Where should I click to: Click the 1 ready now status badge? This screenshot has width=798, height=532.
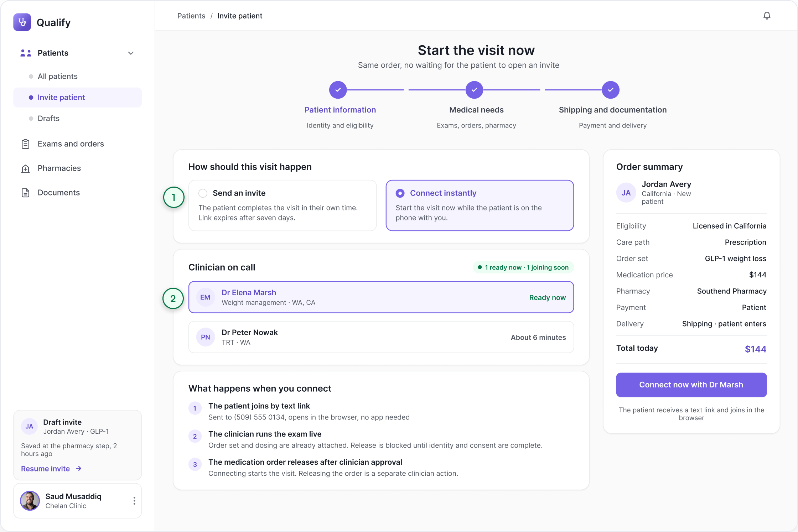(x=523, y=267)
